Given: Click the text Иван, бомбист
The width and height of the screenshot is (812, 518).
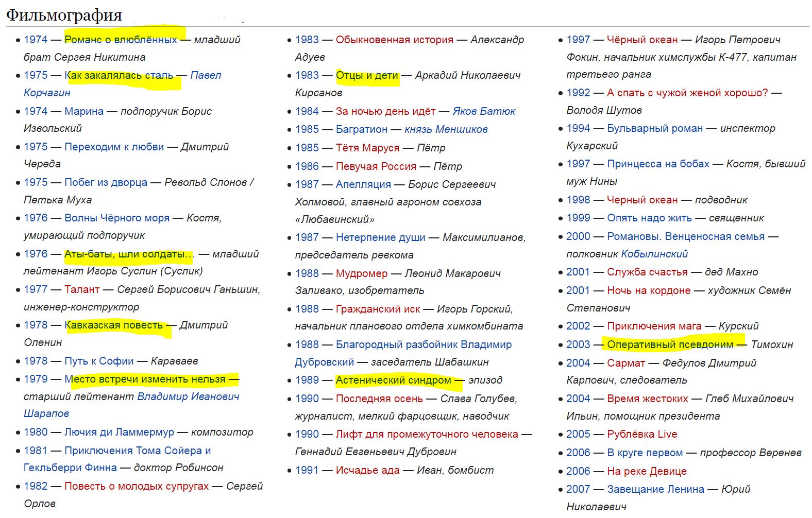Looking at the screenshot, I should coord(455,470).
